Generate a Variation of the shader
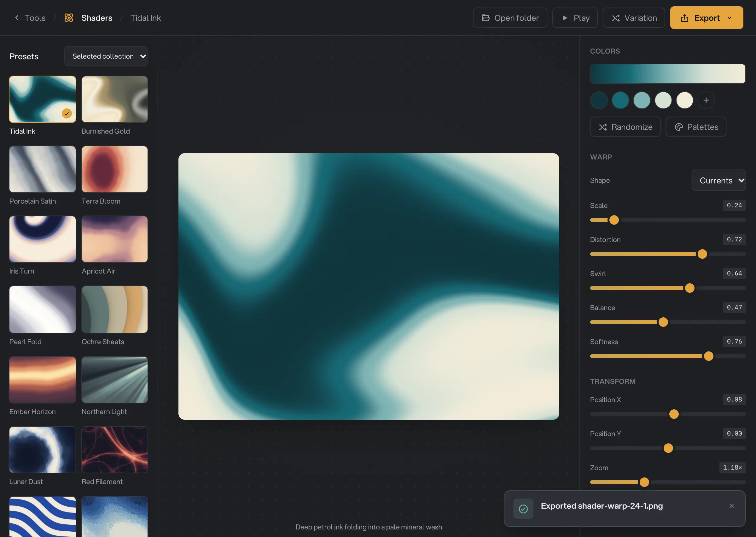Viewport: 756px width, 537px height. pyautogui.click(x=634, y=18)
